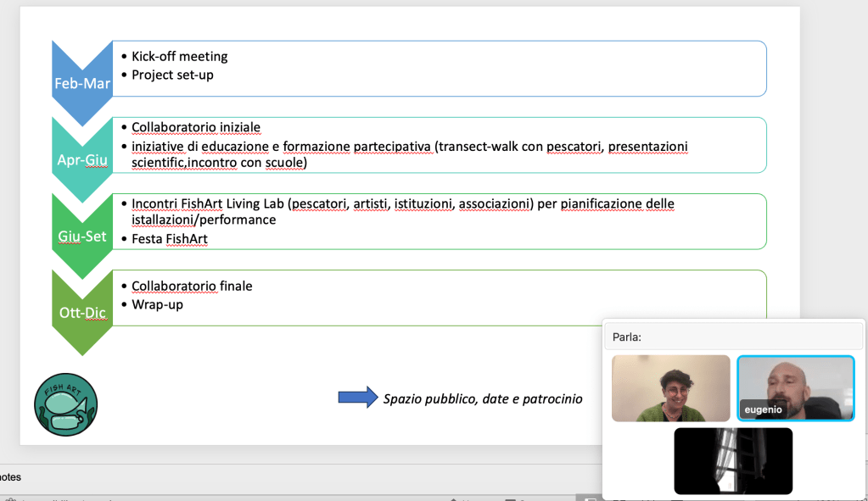The image size is (868, 501).
Task: Select the green Giu-Set chevron shape
Action: coord(81,235)
